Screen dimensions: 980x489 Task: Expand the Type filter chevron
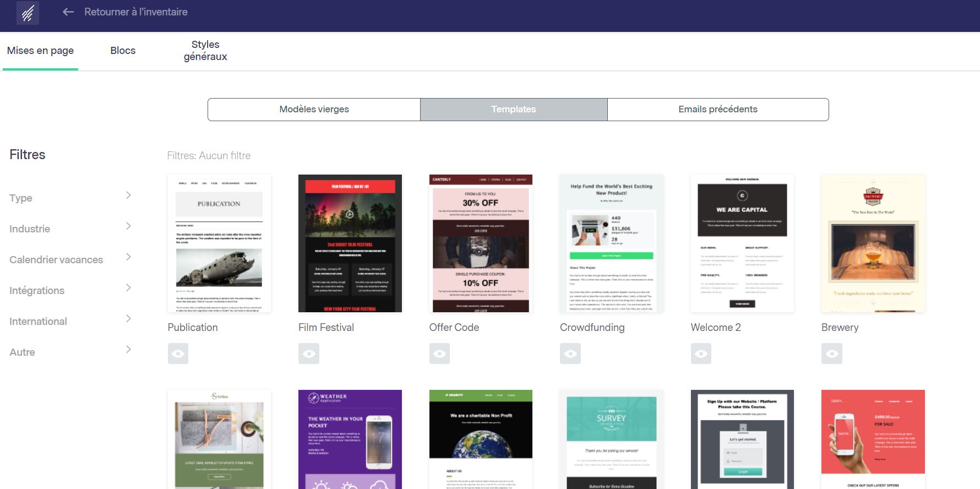(128, 195)
